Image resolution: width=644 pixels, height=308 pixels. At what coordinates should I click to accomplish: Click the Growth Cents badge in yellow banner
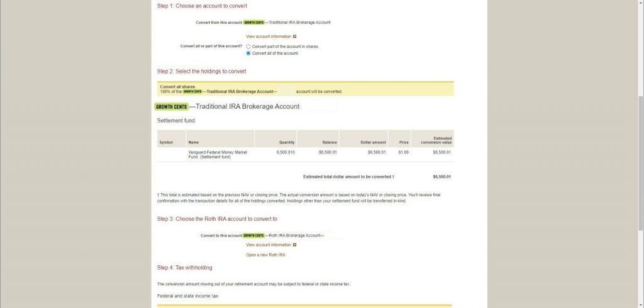[192, 92]
